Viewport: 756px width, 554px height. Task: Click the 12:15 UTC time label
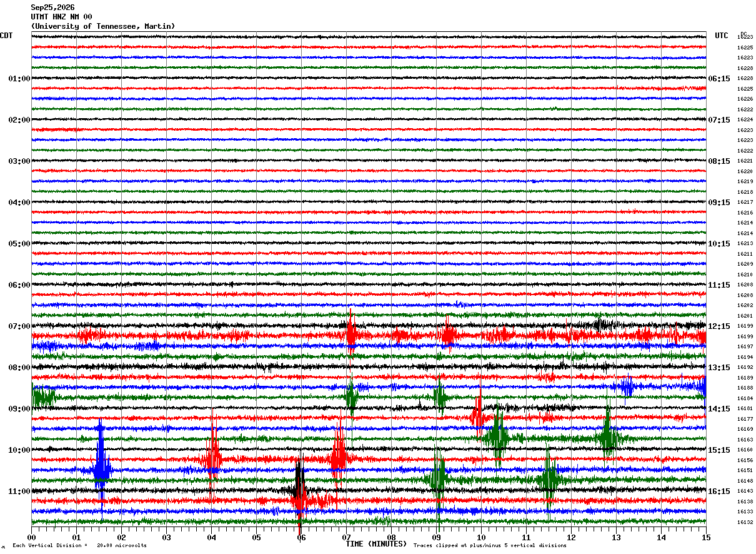[719, 326]
